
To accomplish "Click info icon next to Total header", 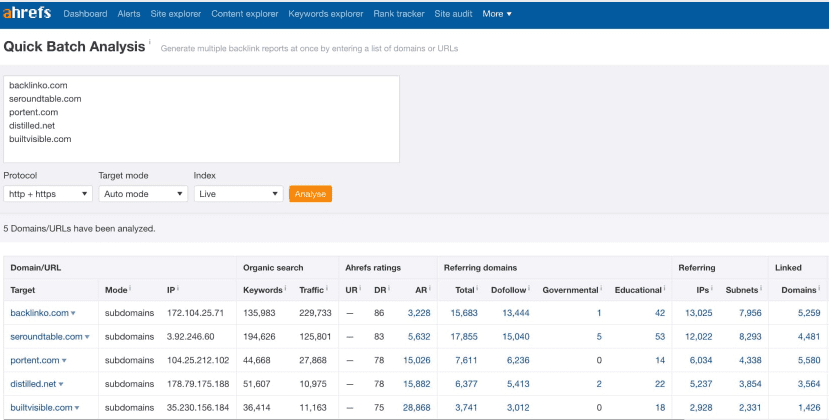I will click(x=477, y=288).
